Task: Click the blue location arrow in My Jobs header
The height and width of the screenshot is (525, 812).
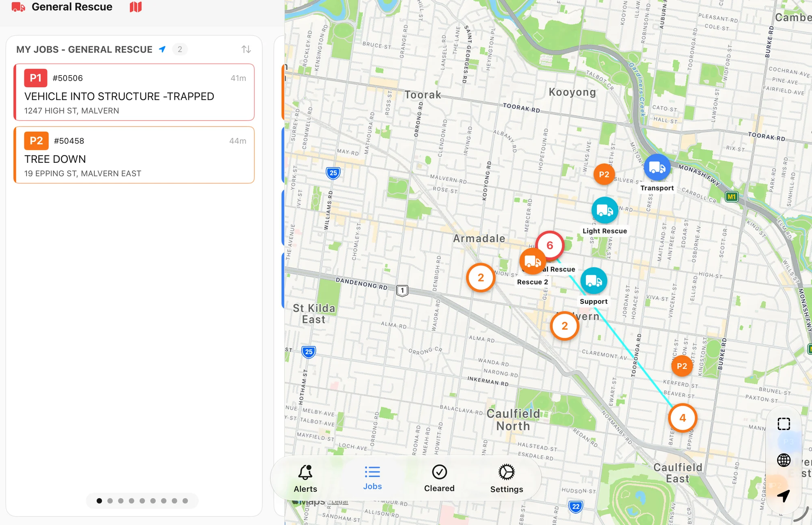Action: 162,49
